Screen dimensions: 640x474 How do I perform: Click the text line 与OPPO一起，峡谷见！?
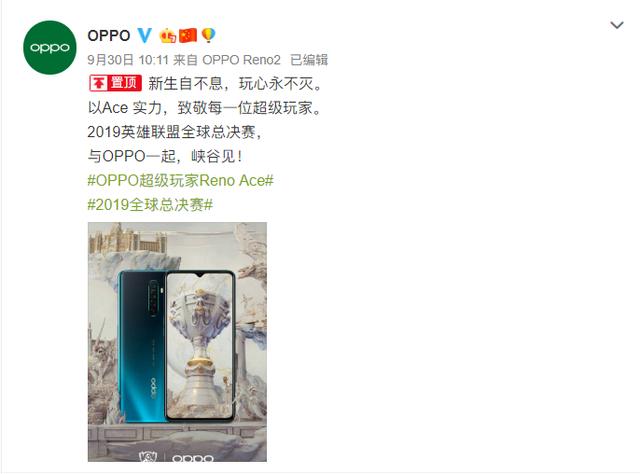point(165,156)
